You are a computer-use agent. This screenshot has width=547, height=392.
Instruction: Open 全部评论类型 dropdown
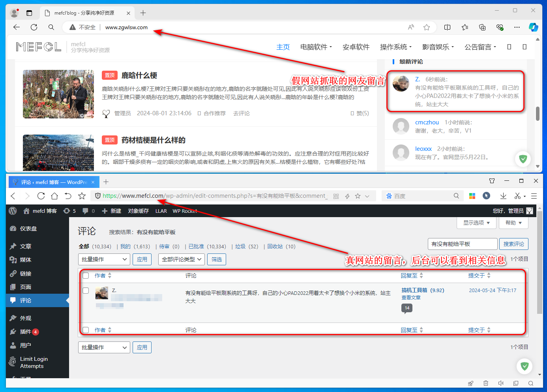click(182, 259)
